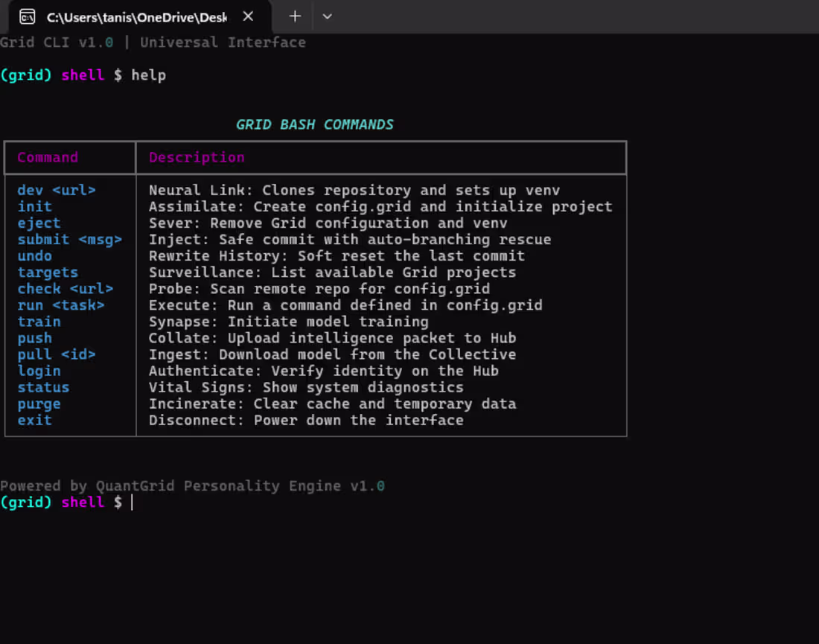Click 'Probe: Scan remote repo' description
This screenshot has width=819, height=644.
(x=319, y=289)
